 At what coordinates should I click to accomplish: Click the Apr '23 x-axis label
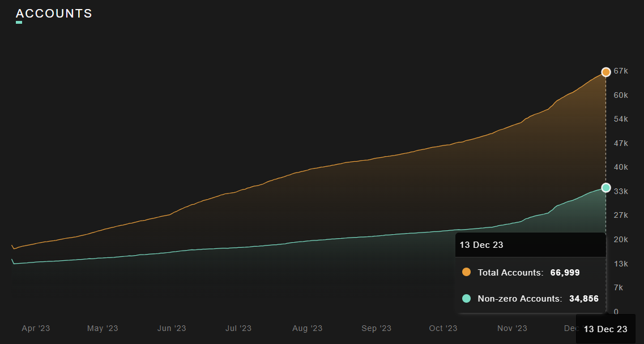[x=36, y=328]
